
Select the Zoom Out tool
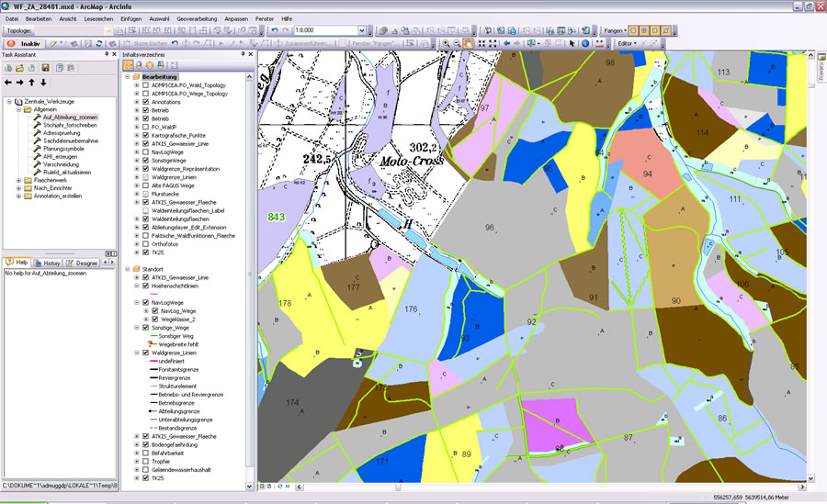(x=458, y=44)
